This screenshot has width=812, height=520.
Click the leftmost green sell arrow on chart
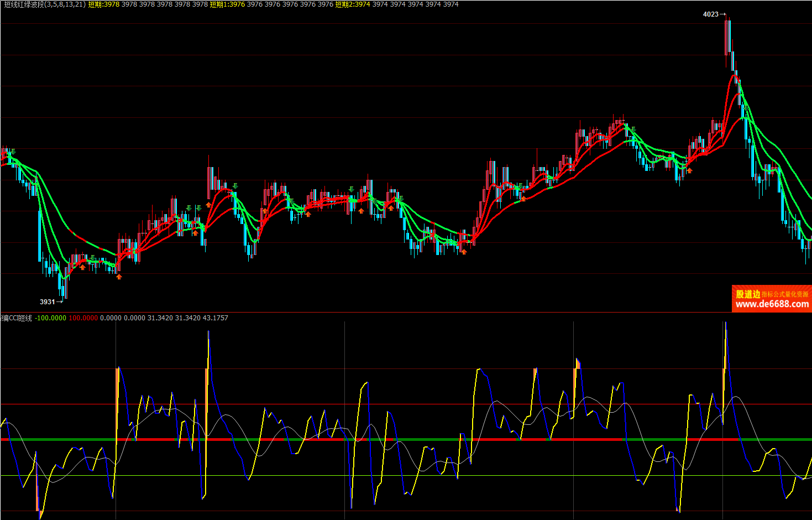[13, 152]
